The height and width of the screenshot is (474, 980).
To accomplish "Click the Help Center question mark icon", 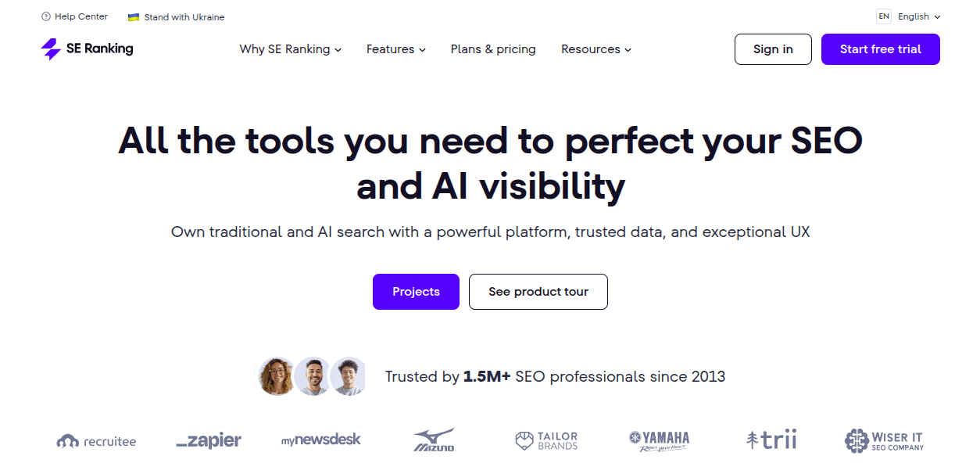I will [x=46, y=16].
